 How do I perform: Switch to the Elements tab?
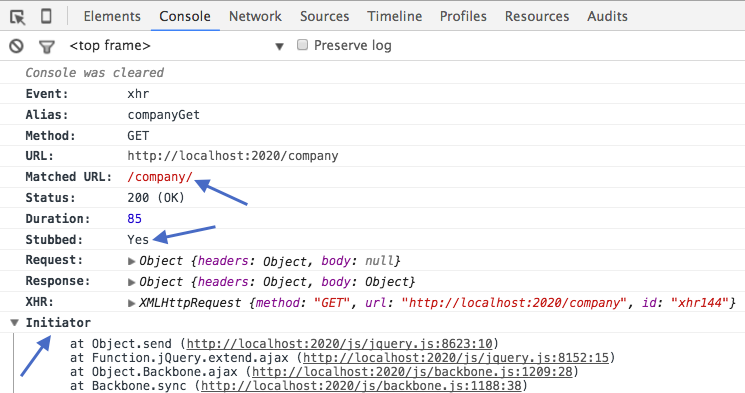[x=112, y=16]
